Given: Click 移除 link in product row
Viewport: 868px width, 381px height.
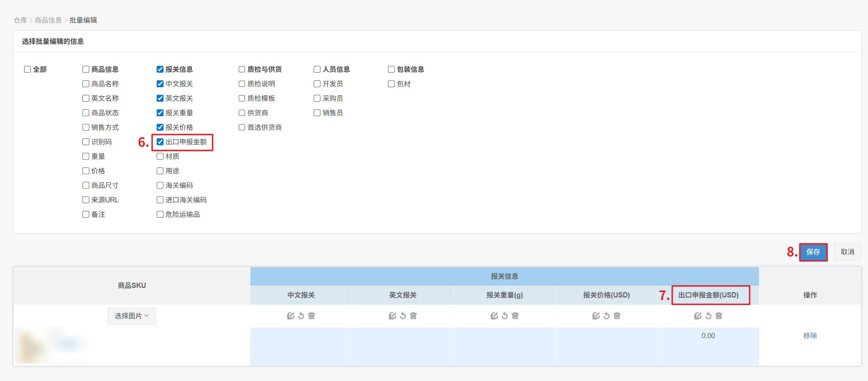Looking at the screenshot, I should tap(810, 335).
